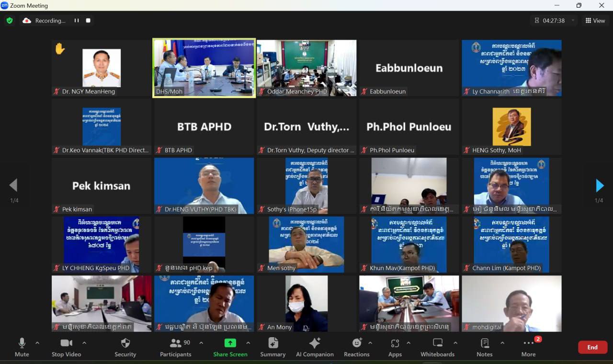Click name label Oddar Meanchey PHD

tap(297, 91)
